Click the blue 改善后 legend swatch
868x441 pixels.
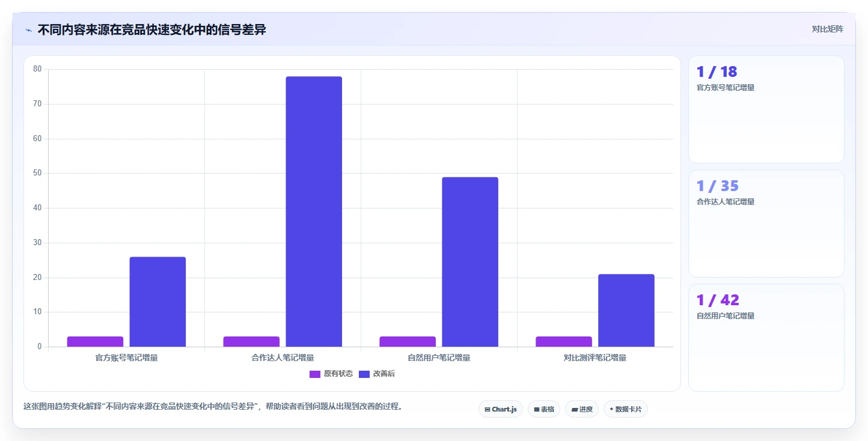pos(364,374)
